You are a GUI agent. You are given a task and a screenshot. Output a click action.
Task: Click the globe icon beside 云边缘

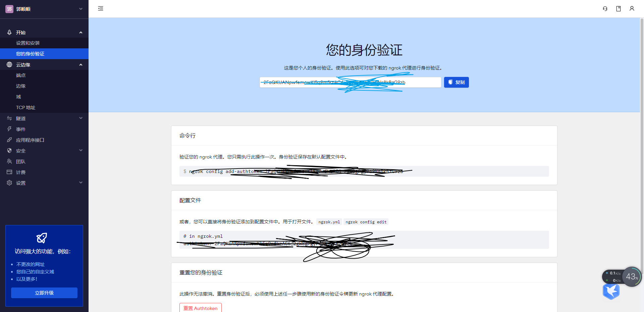click(9, 64)
